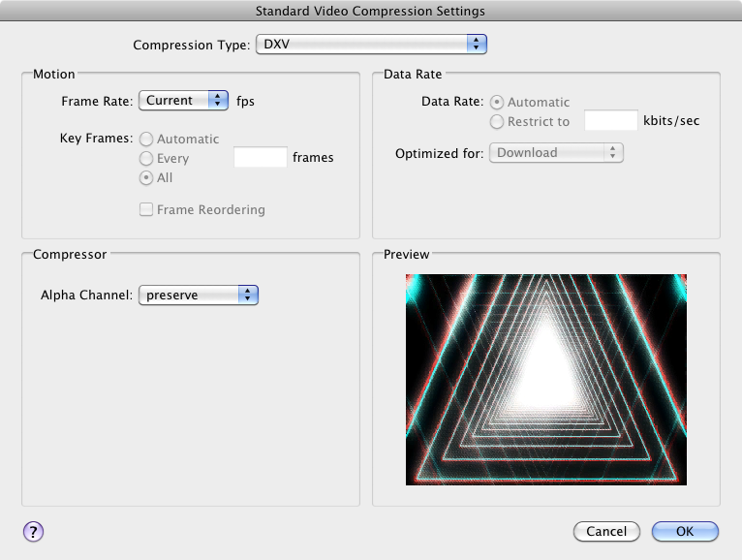This screenshot has width=742, height=560.
Task: Select the Every key frames radio button
Action: tap(146, 158)
